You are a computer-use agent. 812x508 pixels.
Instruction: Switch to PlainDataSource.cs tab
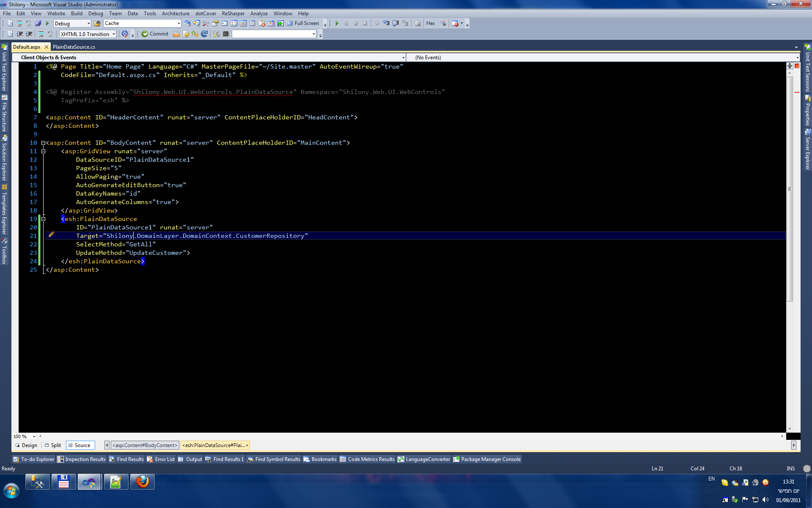pos(74,47)
